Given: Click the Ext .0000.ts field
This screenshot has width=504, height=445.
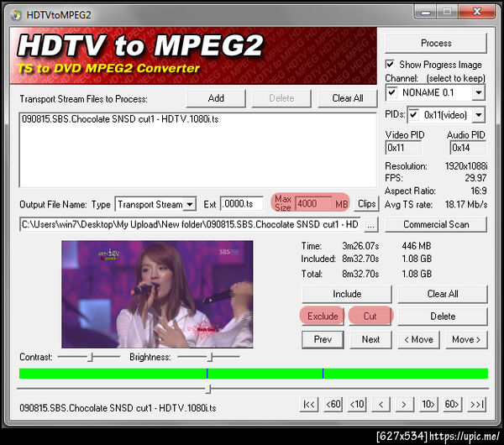Looking at the screenshot, I should (x=242, y=204).
